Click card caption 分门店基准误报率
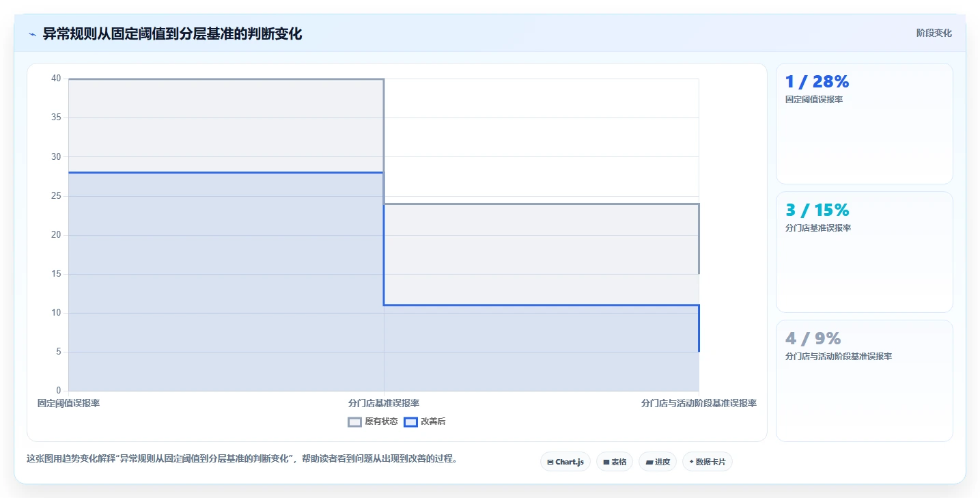The height and width of the screenshot is (498, 980). (818, 228)
